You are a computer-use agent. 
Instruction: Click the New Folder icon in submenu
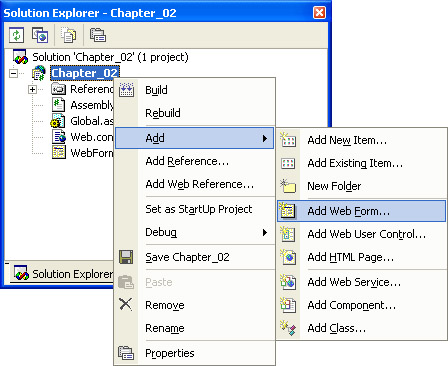pyautogui.click(x=288, y=186)
